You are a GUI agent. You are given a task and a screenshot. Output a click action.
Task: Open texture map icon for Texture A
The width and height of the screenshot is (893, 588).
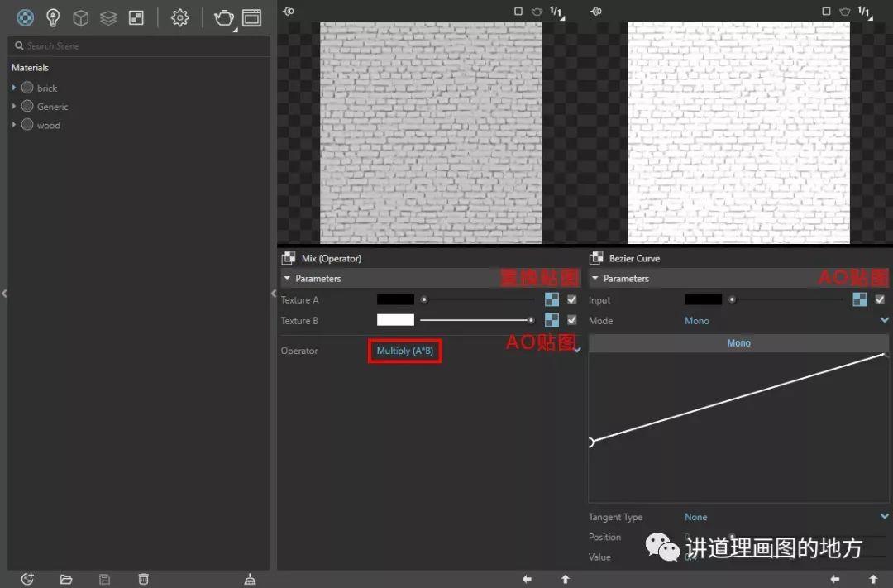coord(552,299)
